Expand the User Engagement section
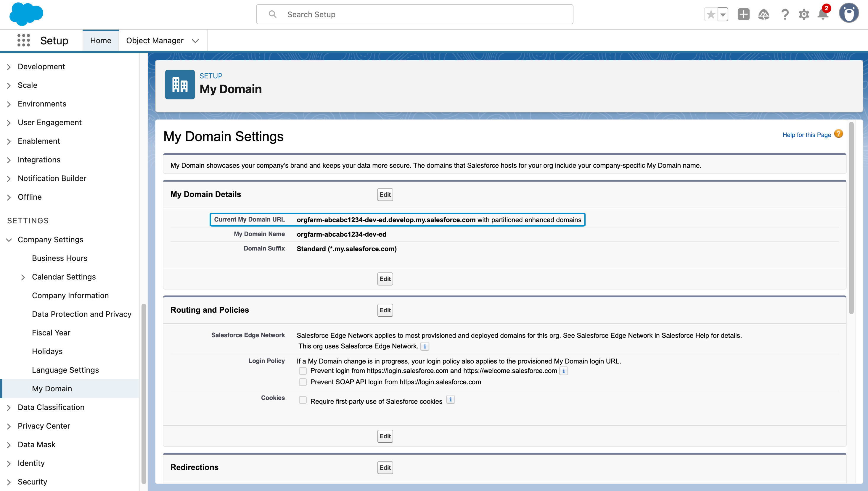Screen dimensions: 868x491 pos(9,123)
